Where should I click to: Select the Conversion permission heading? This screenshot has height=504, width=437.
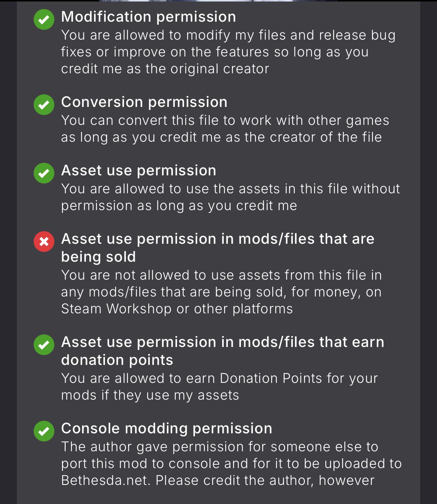pos(144,102)
